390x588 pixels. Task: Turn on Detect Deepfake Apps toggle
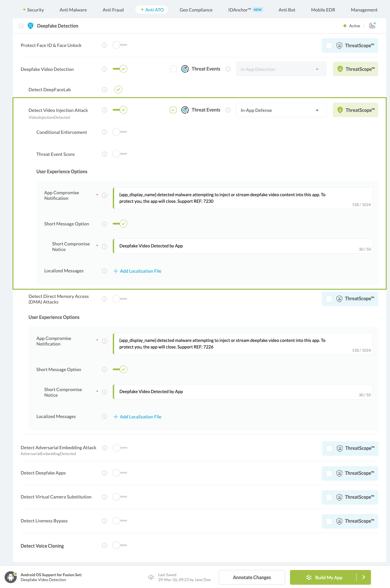coord(119,473)
